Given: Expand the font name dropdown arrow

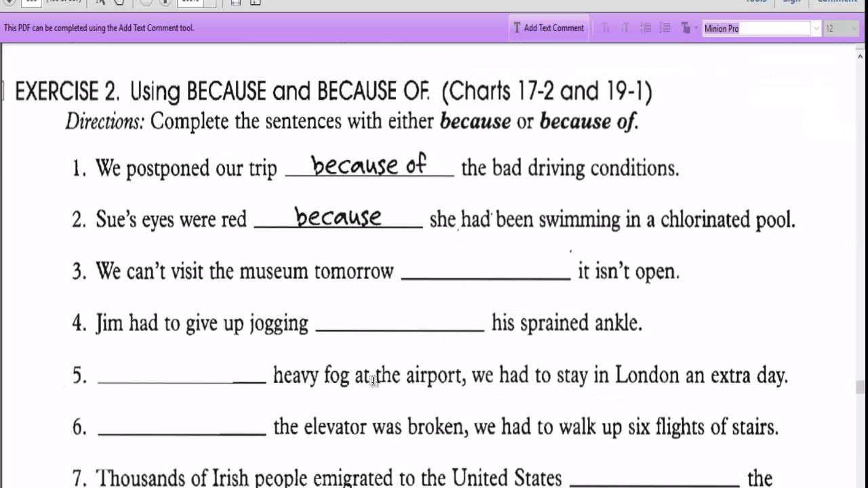Looking at the screenshot, I should [816, 28].
